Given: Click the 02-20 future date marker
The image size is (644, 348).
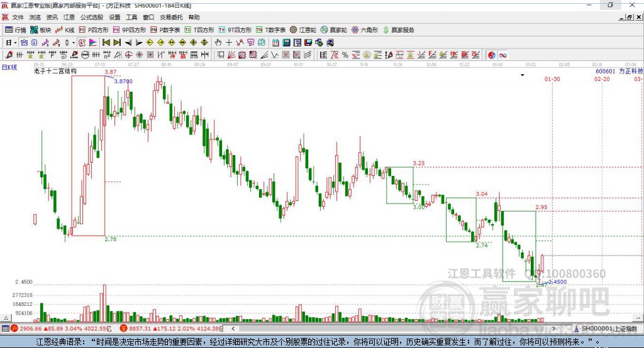Looking at the screenshot, I should coord(602,79).
